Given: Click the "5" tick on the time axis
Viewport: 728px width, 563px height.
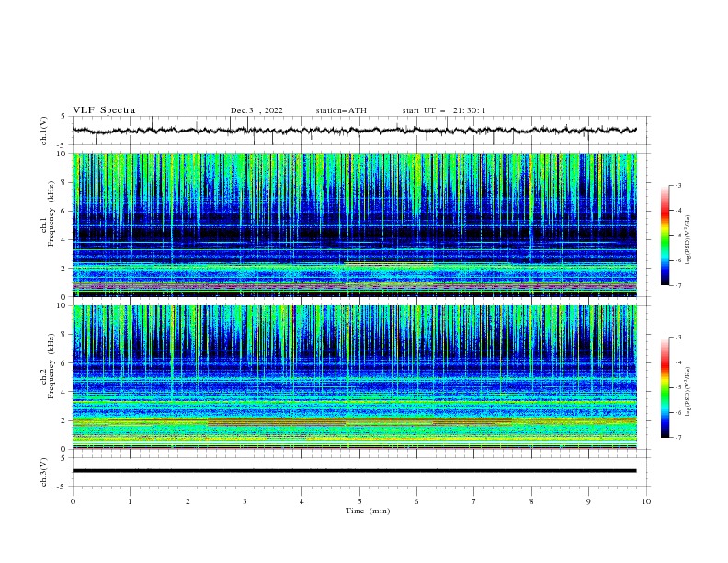Looking at the screenshot, I should tap(359, 501).
